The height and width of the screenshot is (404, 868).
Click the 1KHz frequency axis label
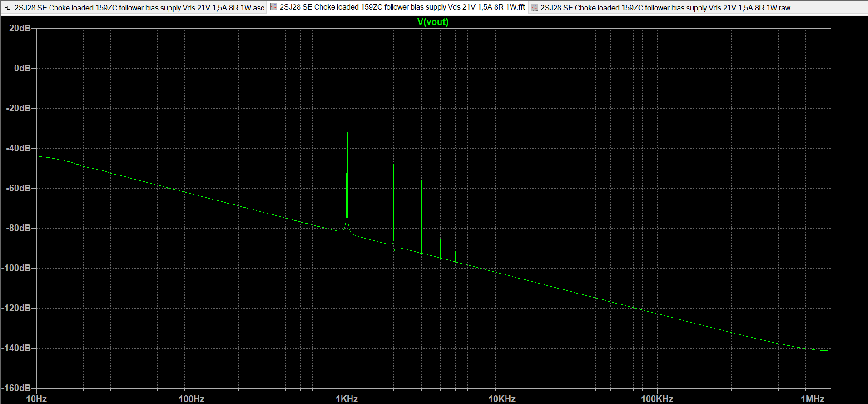point(347,399)
